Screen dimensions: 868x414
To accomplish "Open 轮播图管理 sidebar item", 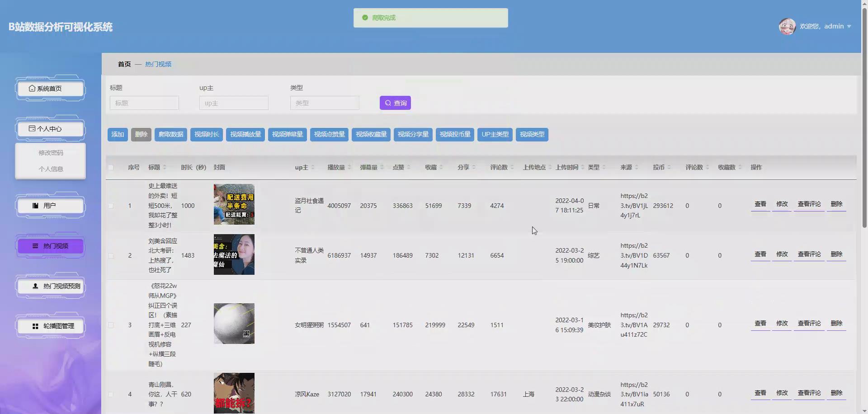I will coord(50,326).
